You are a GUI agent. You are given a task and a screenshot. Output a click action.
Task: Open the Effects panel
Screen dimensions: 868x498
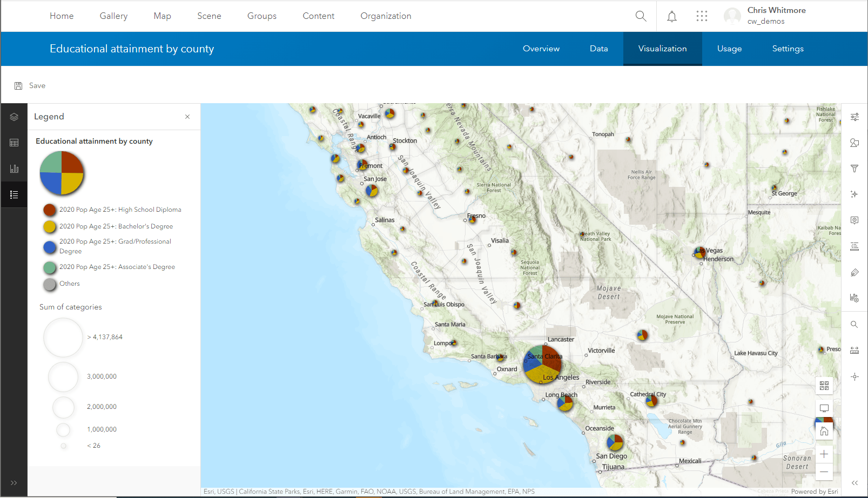854,194
